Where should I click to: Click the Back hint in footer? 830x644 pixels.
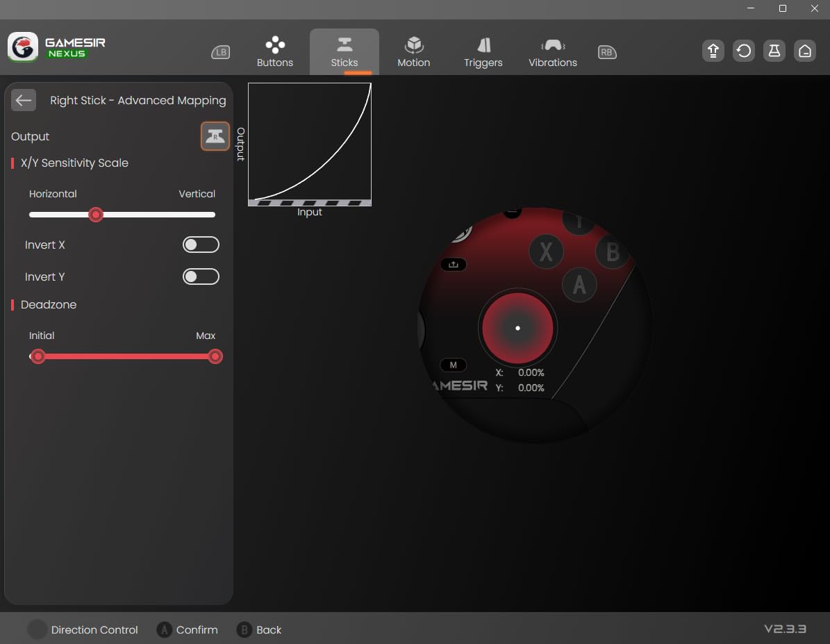click(260, 630)
